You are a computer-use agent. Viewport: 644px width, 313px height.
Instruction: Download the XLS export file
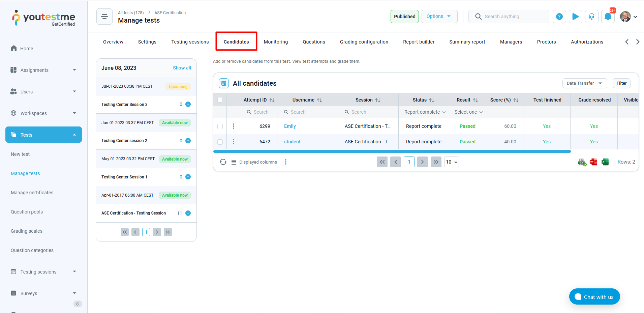point(582,162)
